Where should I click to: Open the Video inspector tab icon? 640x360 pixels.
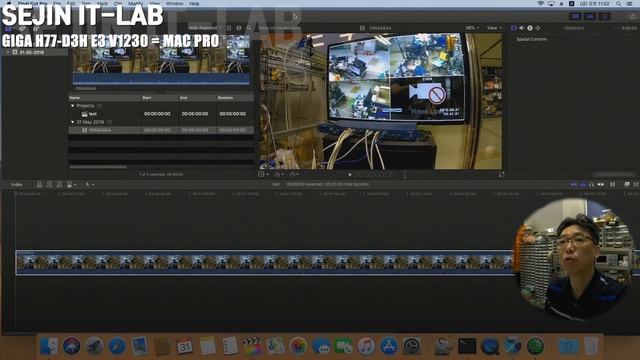coord(514,28)
